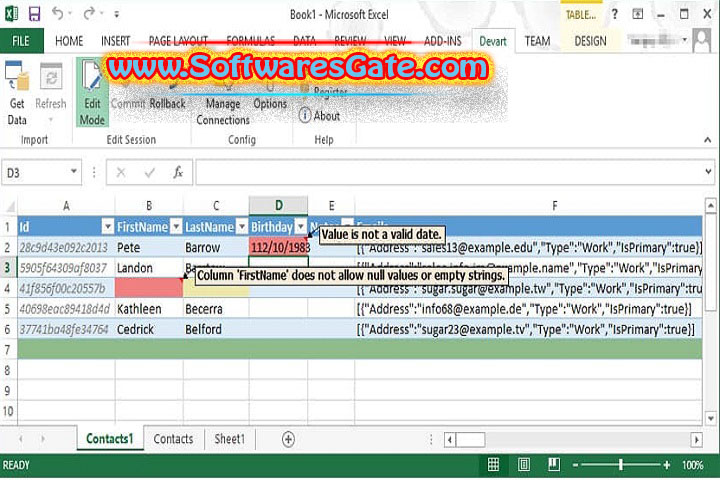Open the FirstName column filter dropdown
Viewport: 720px width, 480px height.
tap(176, 226)
